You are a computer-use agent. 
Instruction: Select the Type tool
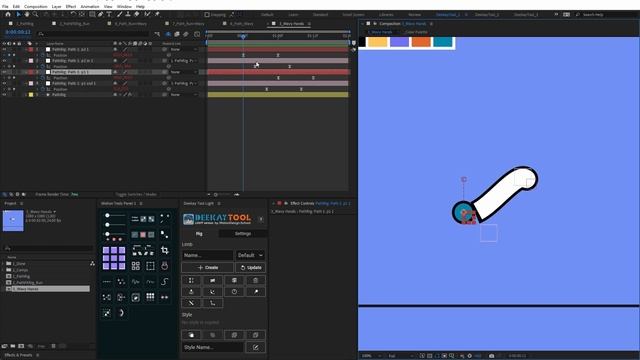109,14
